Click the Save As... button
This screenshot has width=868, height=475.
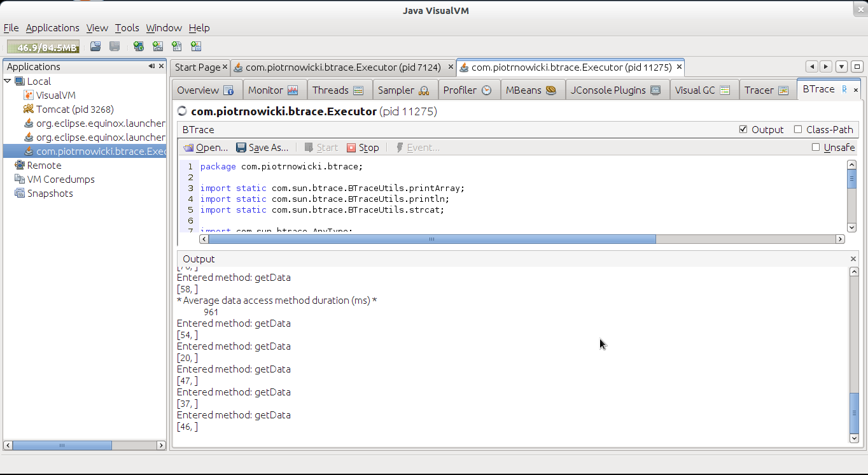[x=262, y=147]
